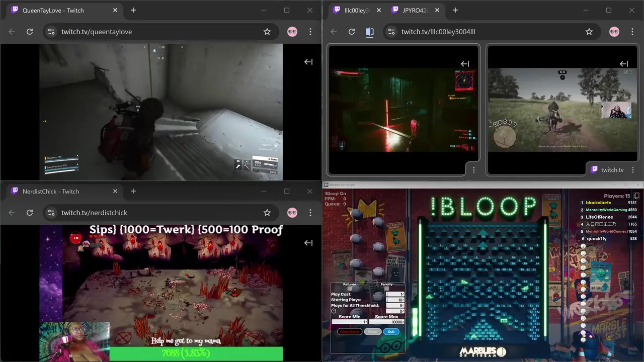
Task: Edit the Play Cost field
Action: tap(395, 294)
